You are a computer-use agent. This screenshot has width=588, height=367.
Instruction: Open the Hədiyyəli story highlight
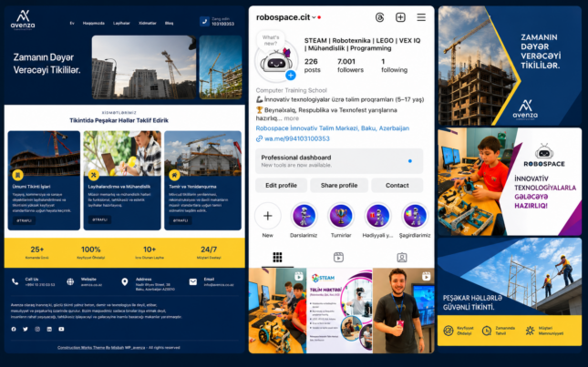click(x=377, y=216)
